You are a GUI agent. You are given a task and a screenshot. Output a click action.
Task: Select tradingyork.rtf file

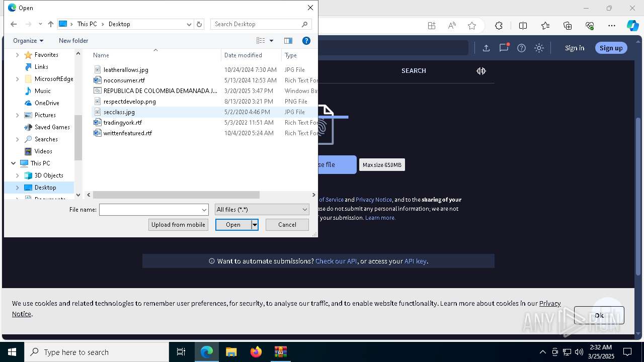point(122,123)
